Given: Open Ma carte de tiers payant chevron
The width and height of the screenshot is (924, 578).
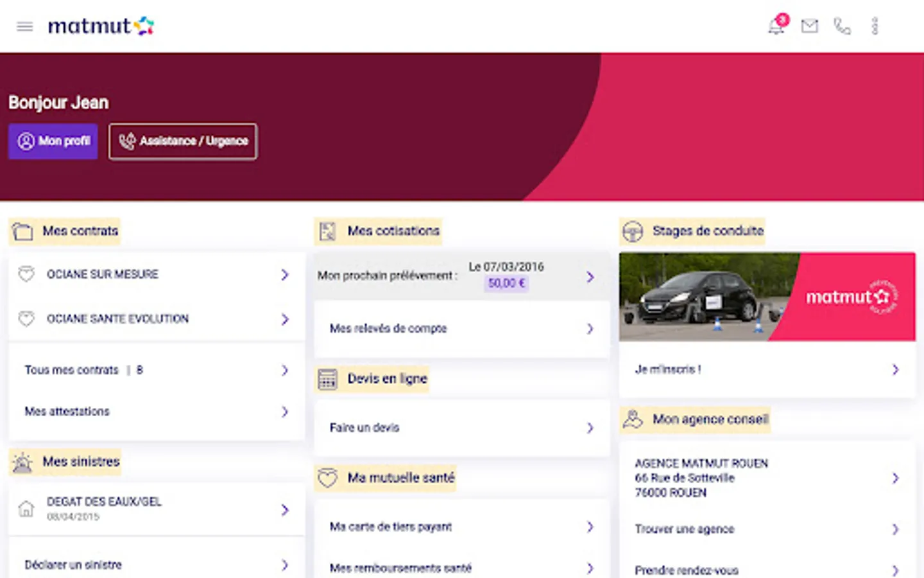Looking at the screenshot, I should click(x=590, y=527).
